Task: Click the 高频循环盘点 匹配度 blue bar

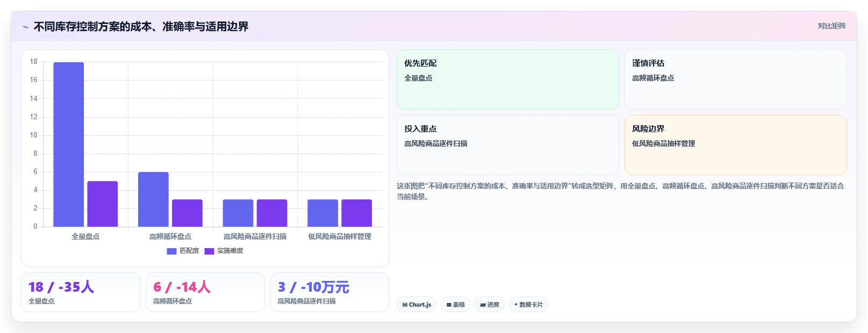Action: point(153,199)
